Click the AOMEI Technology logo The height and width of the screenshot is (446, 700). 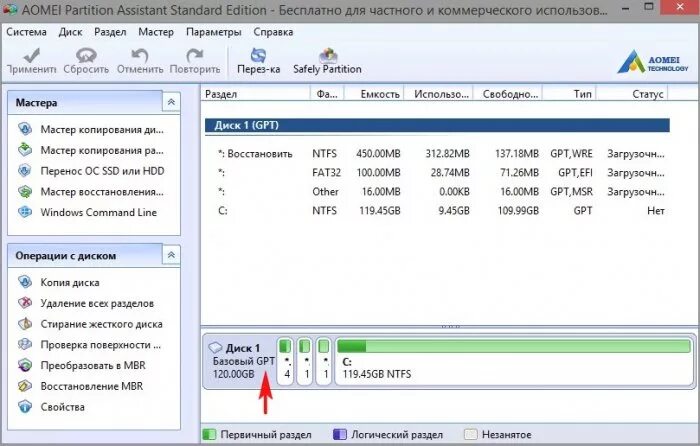653,62
